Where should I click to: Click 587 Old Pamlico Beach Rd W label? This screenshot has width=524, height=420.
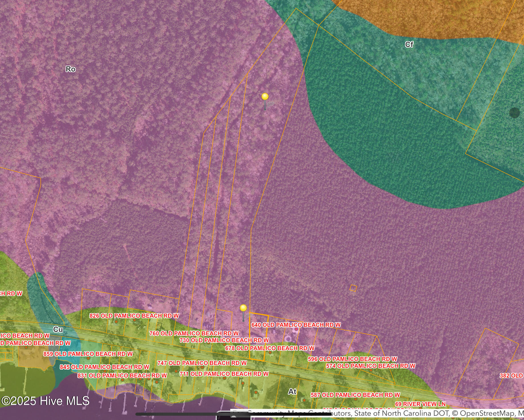[x=355, y=395]
